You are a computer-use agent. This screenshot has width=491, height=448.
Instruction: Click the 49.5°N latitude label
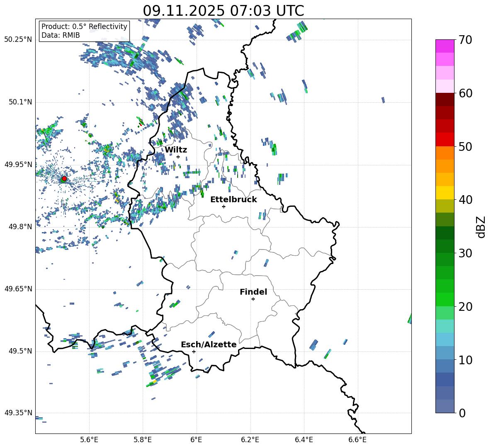click(x=20, y=351)
